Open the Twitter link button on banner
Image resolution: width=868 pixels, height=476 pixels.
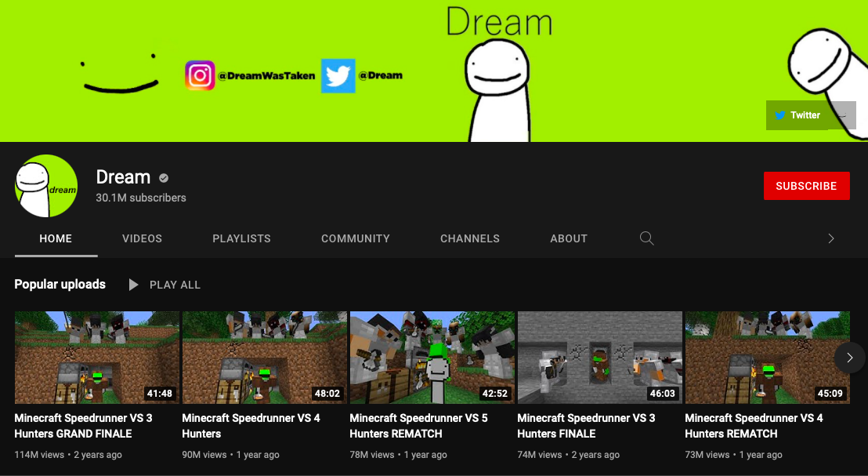(x=797, y=115)
